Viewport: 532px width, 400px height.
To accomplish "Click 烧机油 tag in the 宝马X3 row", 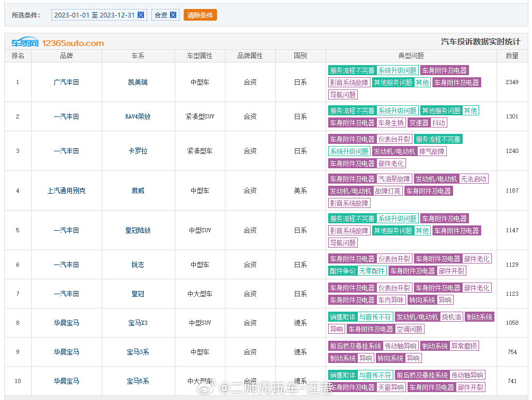I will pos(451,317).
